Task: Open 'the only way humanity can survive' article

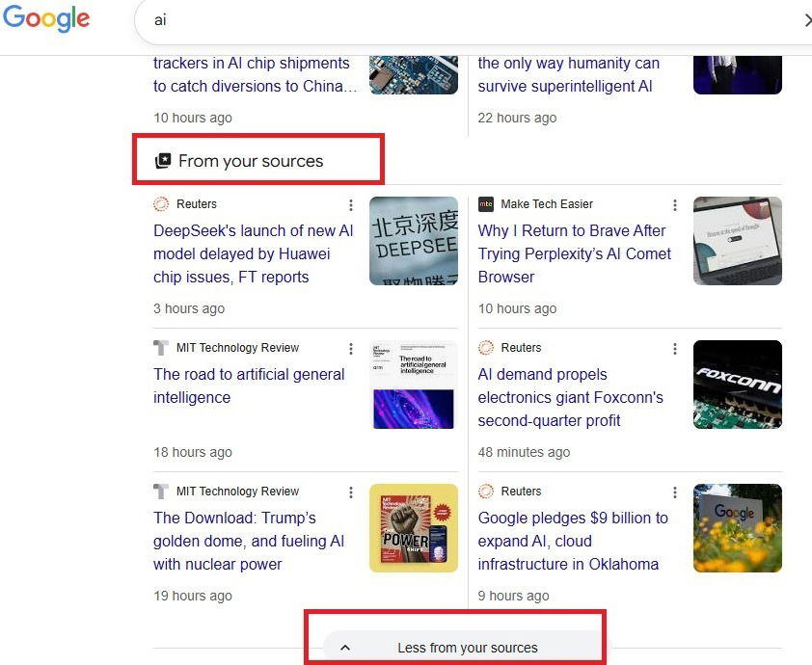Action: tap(569, 74)
